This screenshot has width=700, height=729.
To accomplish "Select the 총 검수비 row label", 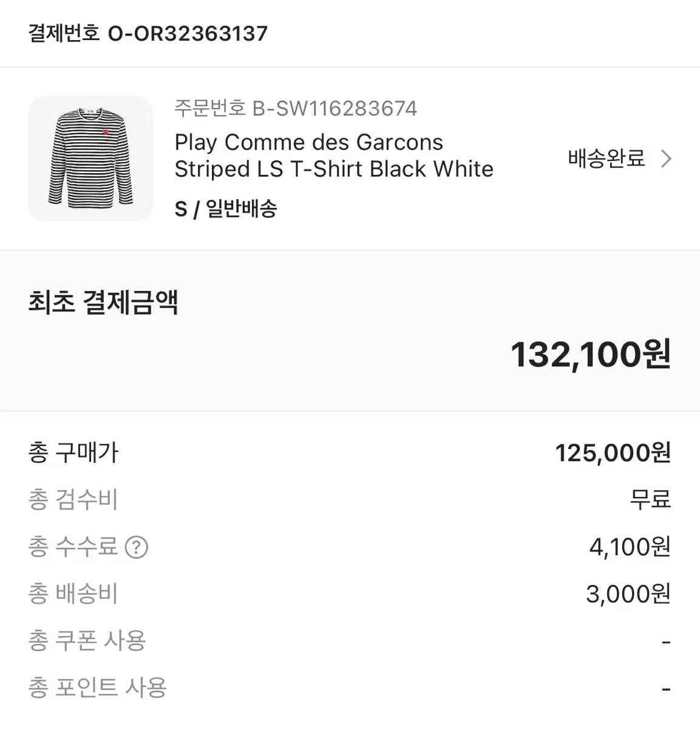I will 73,500.
